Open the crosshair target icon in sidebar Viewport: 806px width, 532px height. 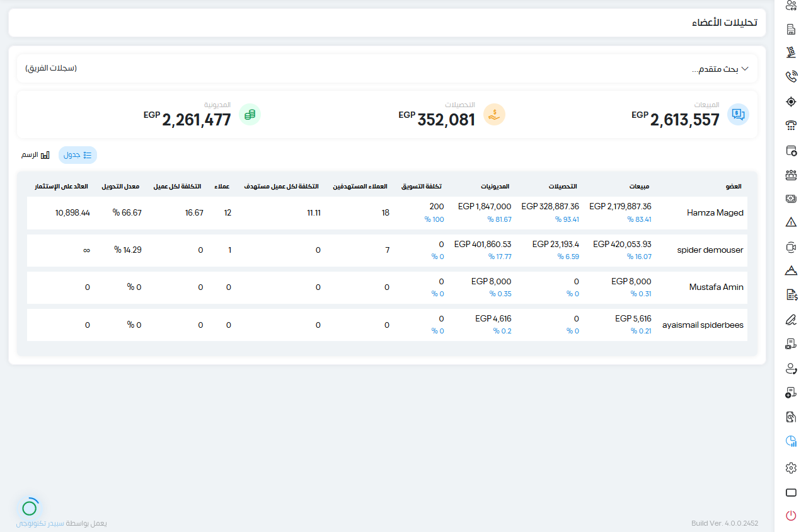click(x=792, y=101)
